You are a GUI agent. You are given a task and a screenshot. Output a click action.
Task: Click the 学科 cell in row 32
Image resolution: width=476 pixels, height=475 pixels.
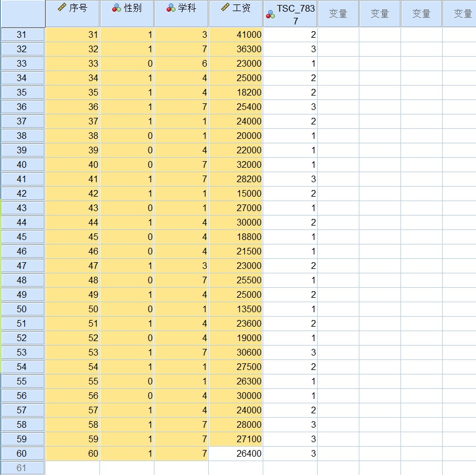pyautogui.click(x=181, y=49)
